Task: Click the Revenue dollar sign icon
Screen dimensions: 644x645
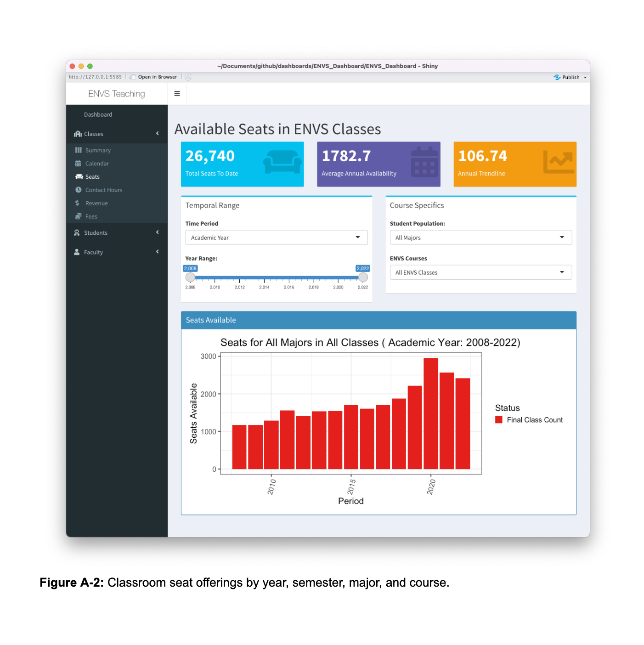Action: pyautogui.click(x=77, y=203)
